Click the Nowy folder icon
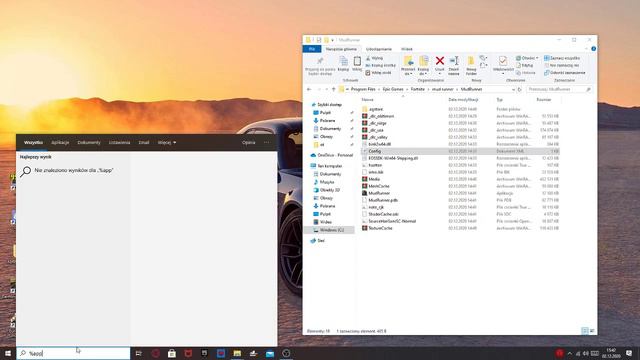640x360 pixels. [x=471, y=61]
